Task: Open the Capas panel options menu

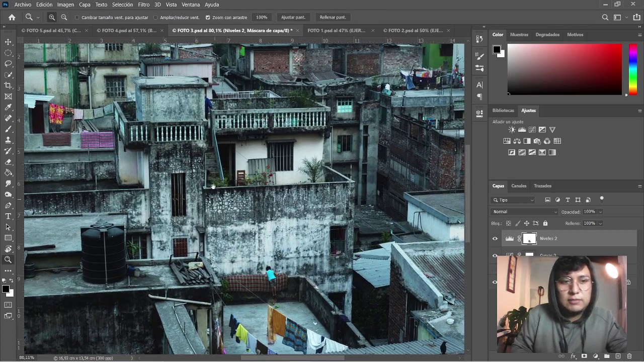Action: coord(639,186)
